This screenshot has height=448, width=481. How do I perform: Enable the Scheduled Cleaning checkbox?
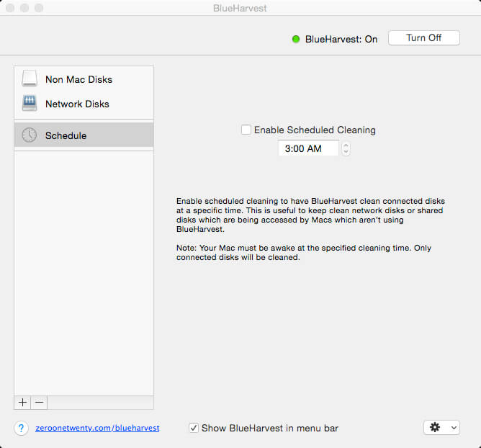[x=246, y=130]
